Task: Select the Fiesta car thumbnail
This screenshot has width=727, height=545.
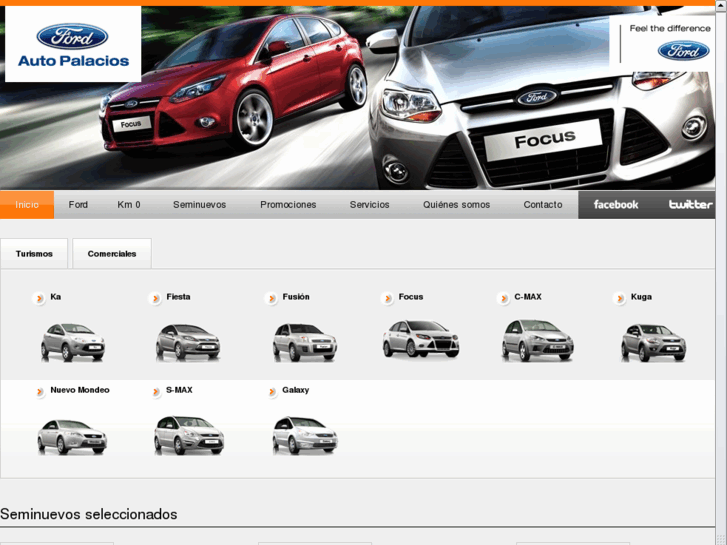Action: point(188,342)
